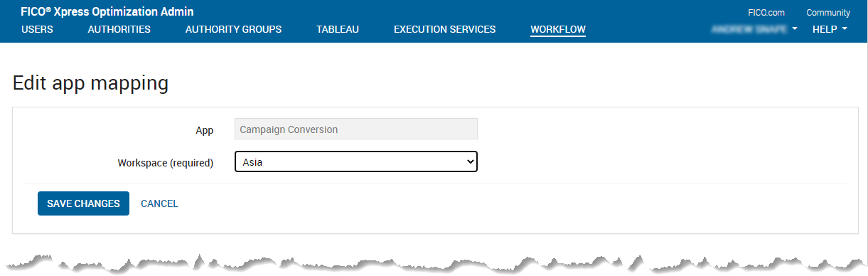Switch to AUTHORITY GROUPS

coord(233,29)
